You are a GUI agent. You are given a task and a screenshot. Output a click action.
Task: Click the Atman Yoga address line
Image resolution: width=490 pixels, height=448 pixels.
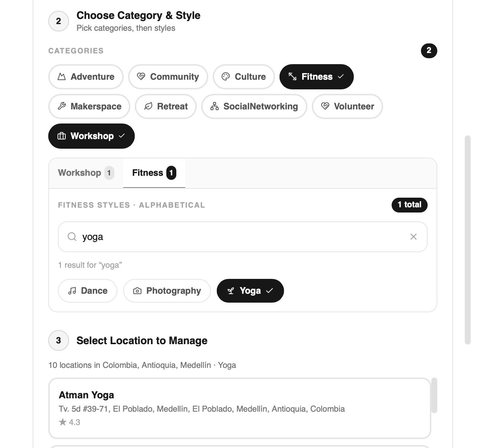coord(202,409)
